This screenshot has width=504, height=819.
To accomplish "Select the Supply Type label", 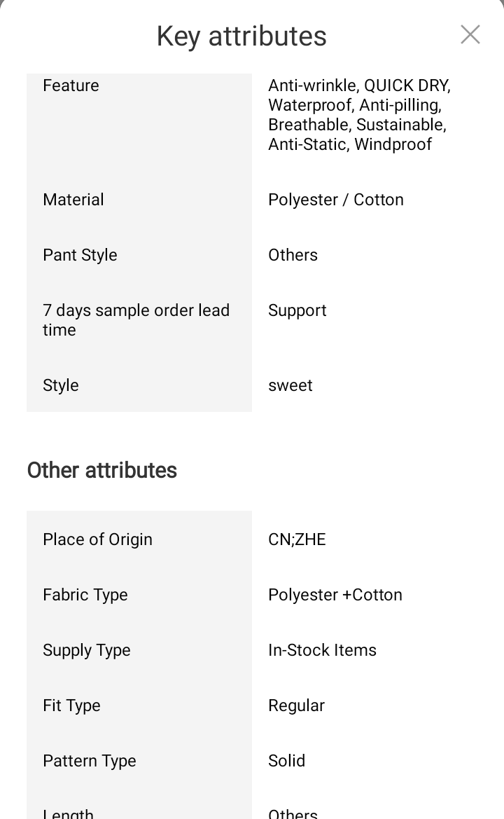I will pos(87,650).
